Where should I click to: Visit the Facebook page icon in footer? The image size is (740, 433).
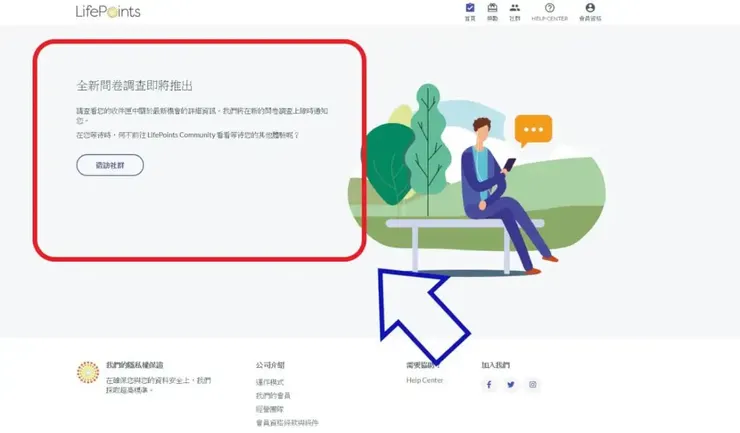click(x=489, y=384)
